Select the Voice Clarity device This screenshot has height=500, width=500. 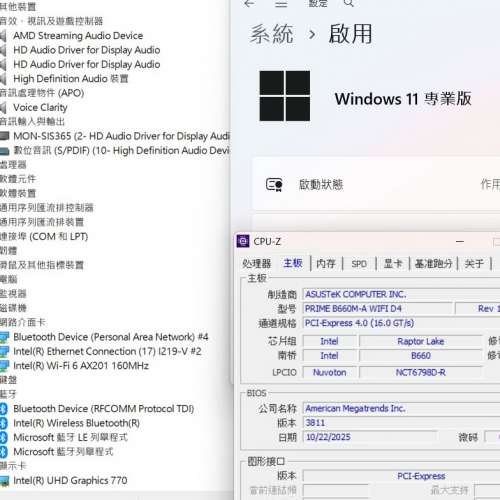coord(40,108)
